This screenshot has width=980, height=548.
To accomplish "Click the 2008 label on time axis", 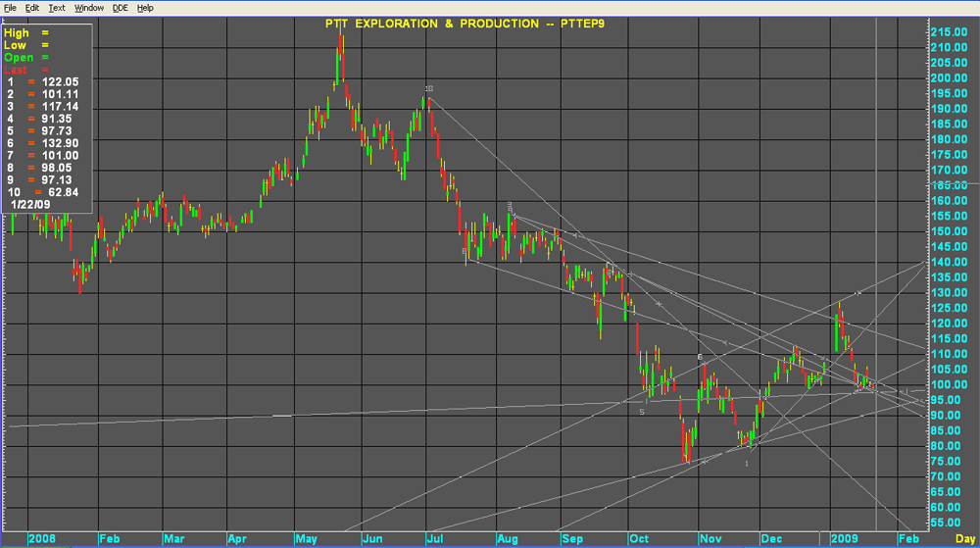I will click(x=42, y=538).
